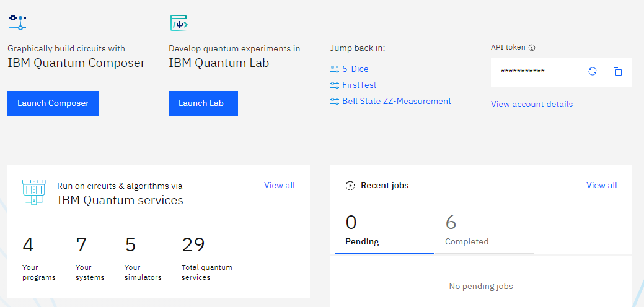
Task: Click the IBM Quantum services heading
Action: click(120, 201)
